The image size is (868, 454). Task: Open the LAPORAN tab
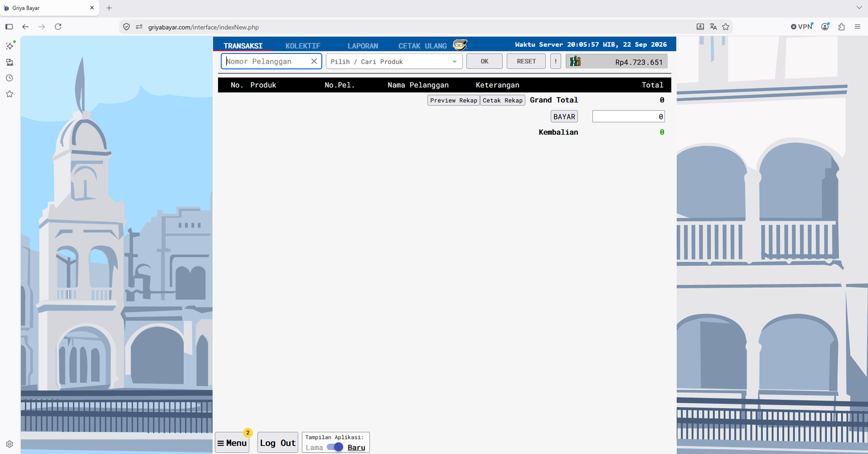(x=363, y=46)
